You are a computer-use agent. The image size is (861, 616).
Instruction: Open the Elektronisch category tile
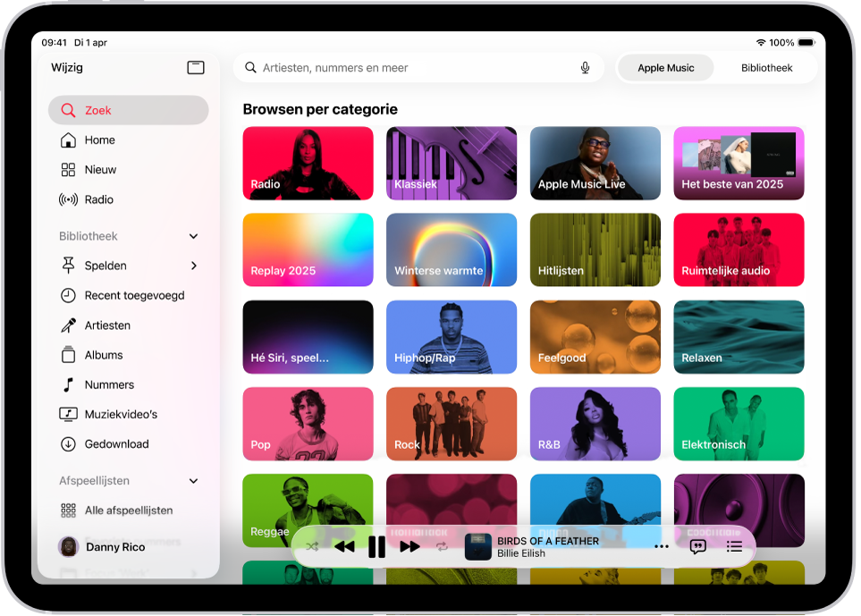pyautogui.click(x=739, y=424)
